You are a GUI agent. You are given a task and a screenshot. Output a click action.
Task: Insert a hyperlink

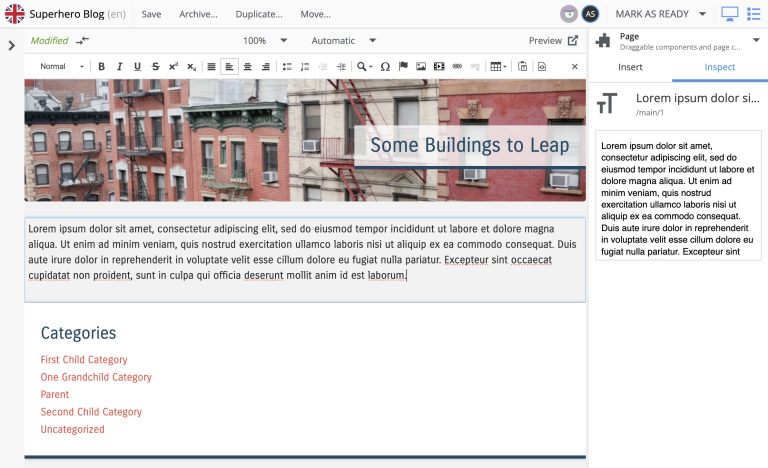[x=457, y=67]
